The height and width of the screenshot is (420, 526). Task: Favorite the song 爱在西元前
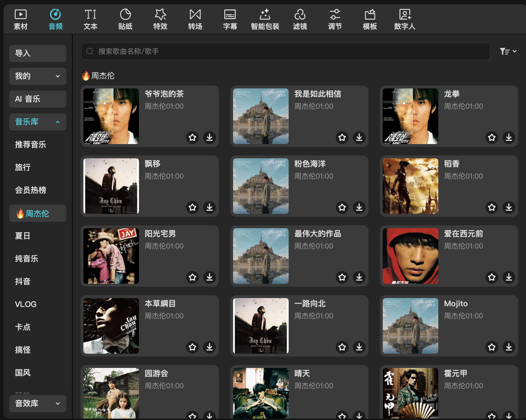coord(492,277)
